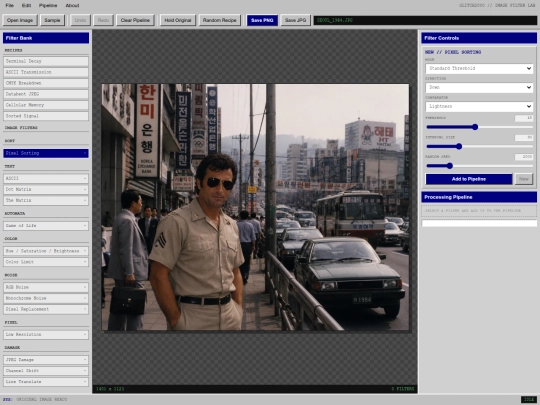Adjust the Interval Size slider
The height and width of the screenshot is (405, 540).
coord(479,147)
